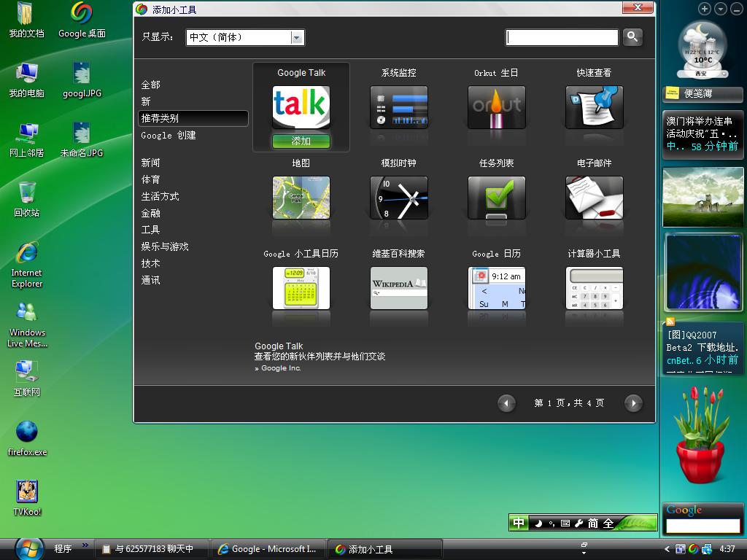Go to the next page arrow
Viewport: 747px width, 560px height.
(633, 403)
